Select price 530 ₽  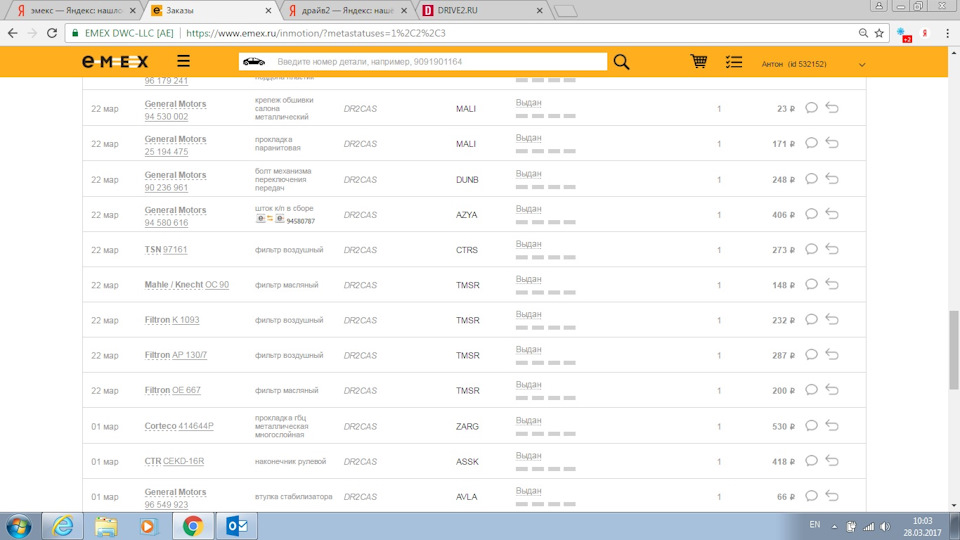(x=783, y=426)
